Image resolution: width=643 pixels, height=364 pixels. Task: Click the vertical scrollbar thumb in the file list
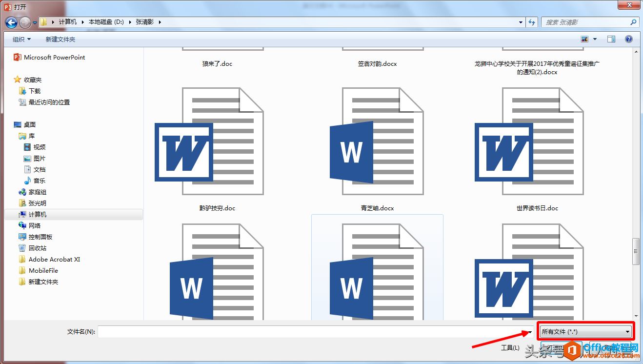(x=636, y=252)
